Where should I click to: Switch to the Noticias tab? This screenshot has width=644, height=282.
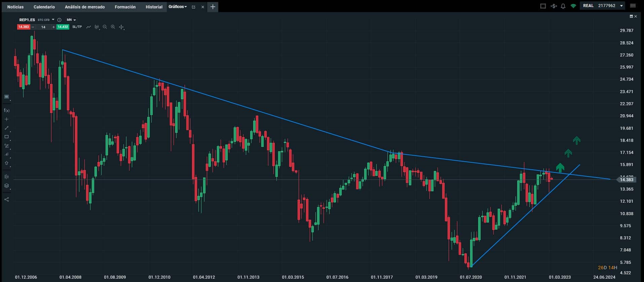[x=15, y=7]
